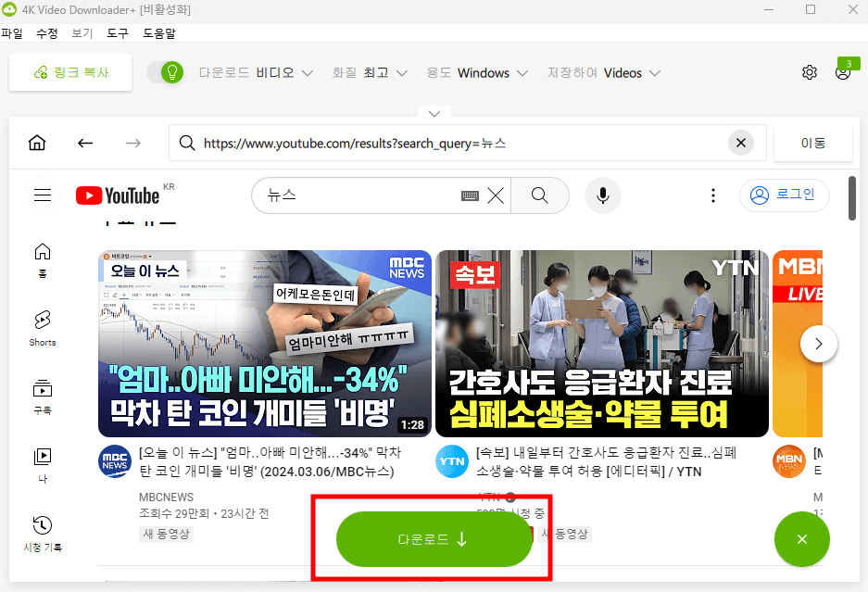Clear the address bar with the X
The image size is (868, 592).
(741, 143)
